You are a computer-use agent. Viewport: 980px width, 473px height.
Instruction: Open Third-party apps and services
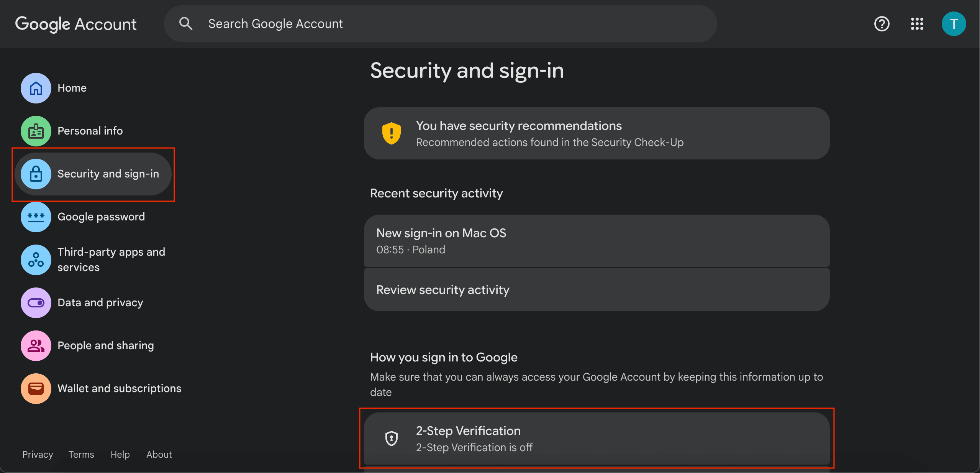111,260
